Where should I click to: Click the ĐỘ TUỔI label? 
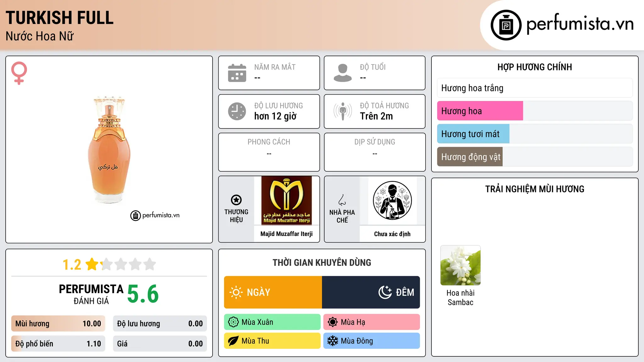373,67
